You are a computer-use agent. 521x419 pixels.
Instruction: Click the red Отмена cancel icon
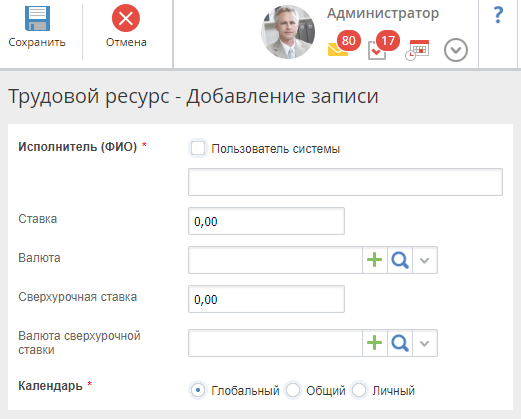tap(126, 18)
